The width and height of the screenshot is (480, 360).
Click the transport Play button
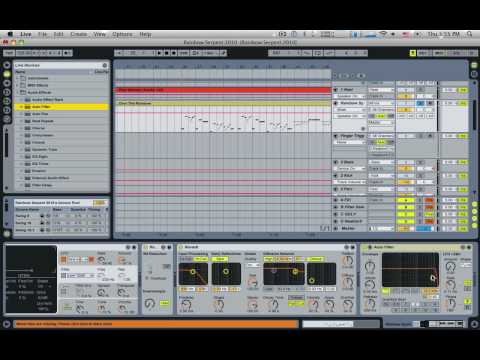[x=159, y=53]
